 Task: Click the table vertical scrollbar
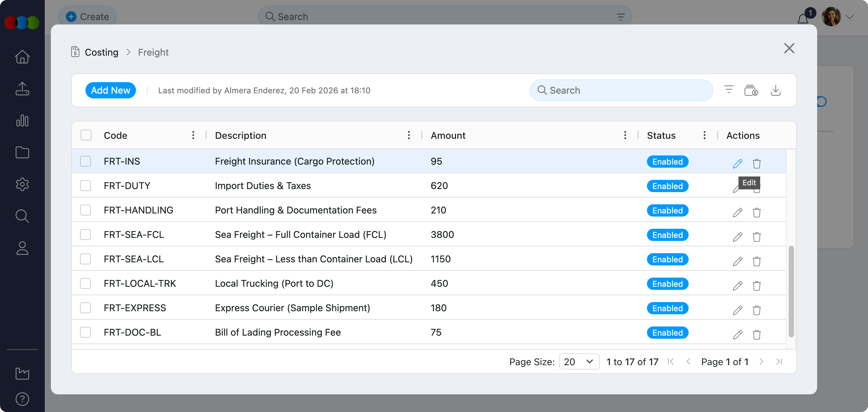(791, 291)
